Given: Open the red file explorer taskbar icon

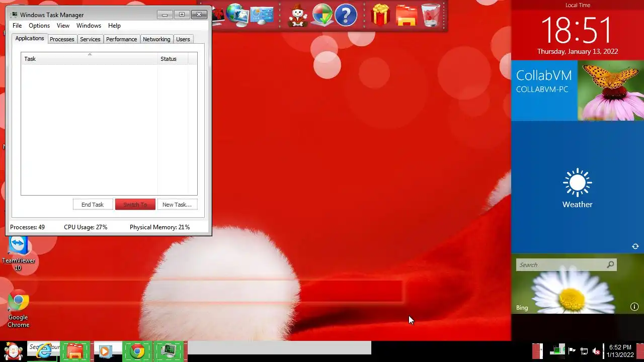Looking at the screenshot, I should (x=75, y=351).
